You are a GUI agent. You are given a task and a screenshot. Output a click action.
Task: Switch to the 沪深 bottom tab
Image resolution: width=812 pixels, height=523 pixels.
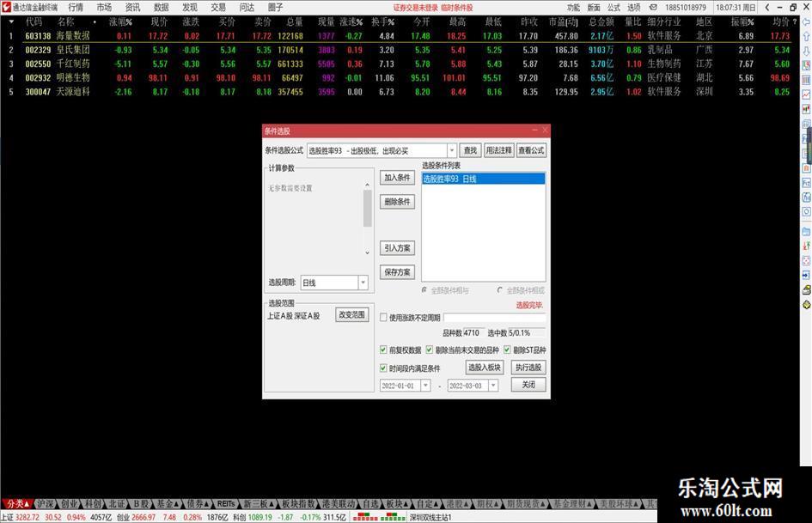point(45,503)
